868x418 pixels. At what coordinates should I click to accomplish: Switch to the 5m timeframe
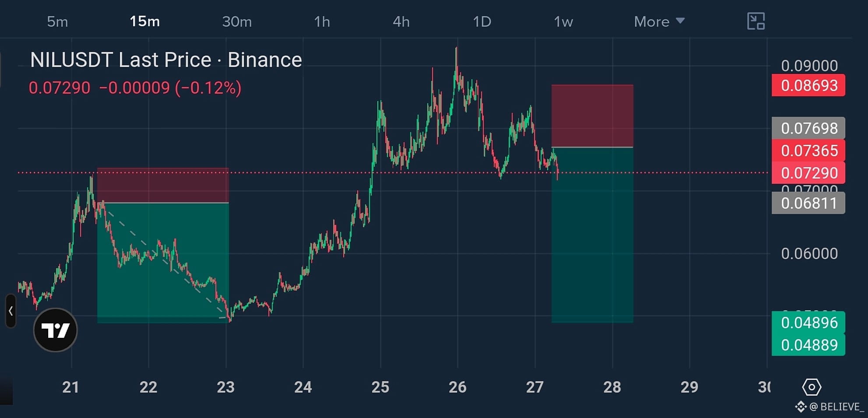[x=57, y=21]
